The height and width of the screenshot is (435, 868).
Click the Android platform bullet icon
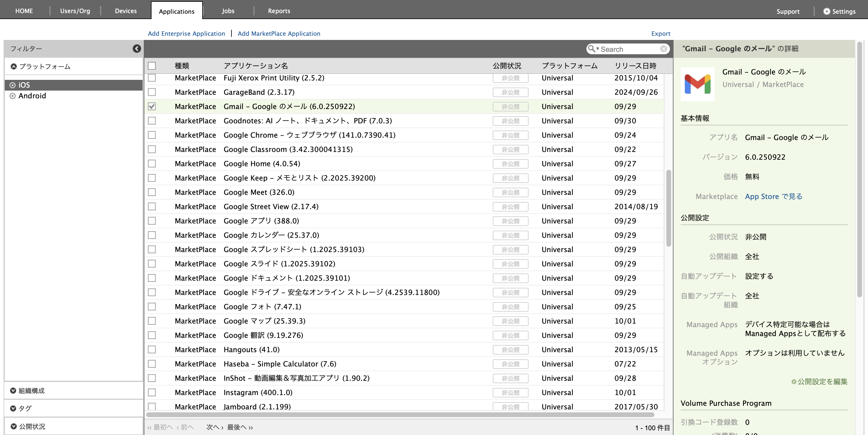pyautogui.click(x=13, y=96)
